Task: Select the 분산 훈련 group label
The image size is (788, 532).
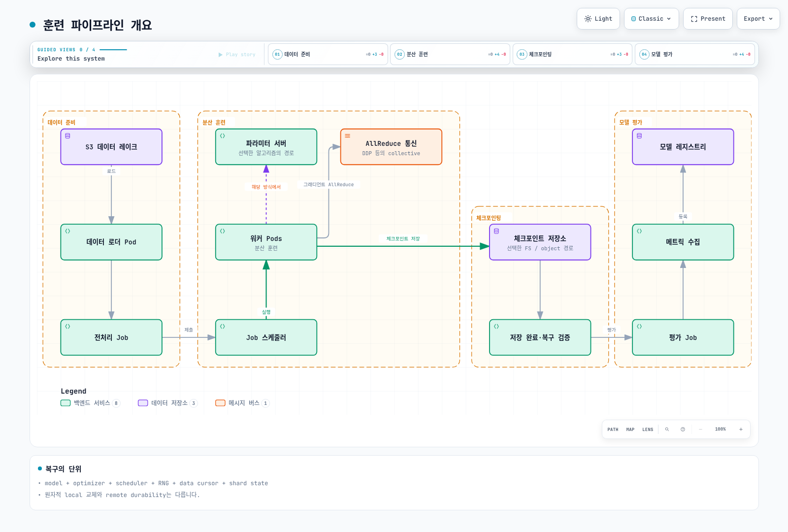Action: pos(214,123)
